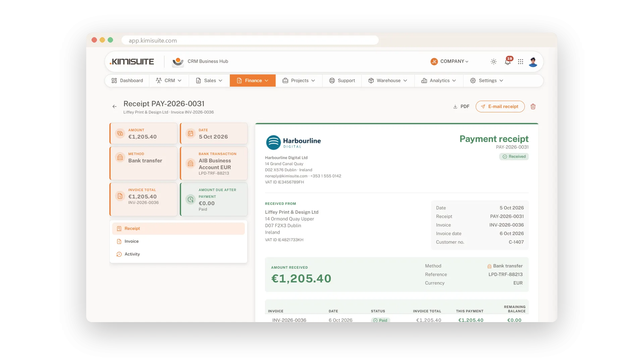Expand the Settings menu
The width and height of the screenshot is (644, 362).
(x=487, y=81)
